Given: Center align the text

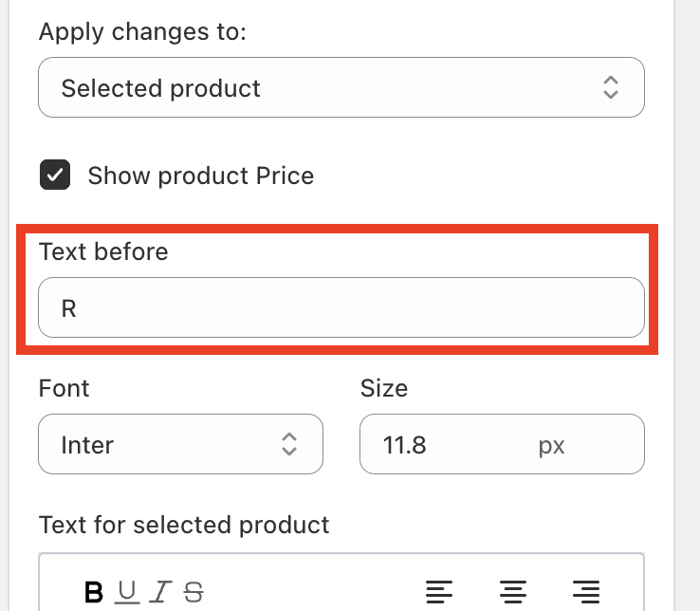Looking at the screenshot, I should pos(513,593).
